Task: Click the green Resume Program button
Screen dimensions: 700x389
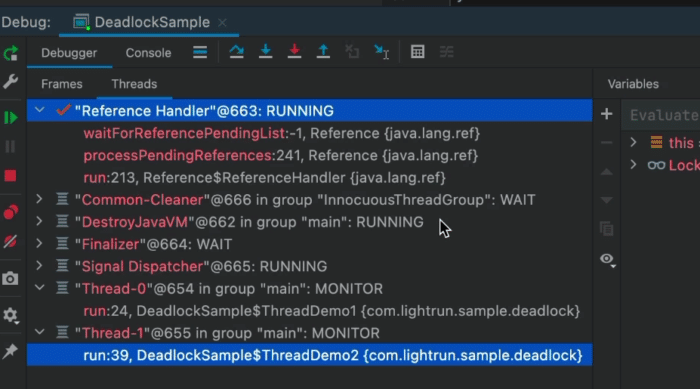Action: click(10, 118)
